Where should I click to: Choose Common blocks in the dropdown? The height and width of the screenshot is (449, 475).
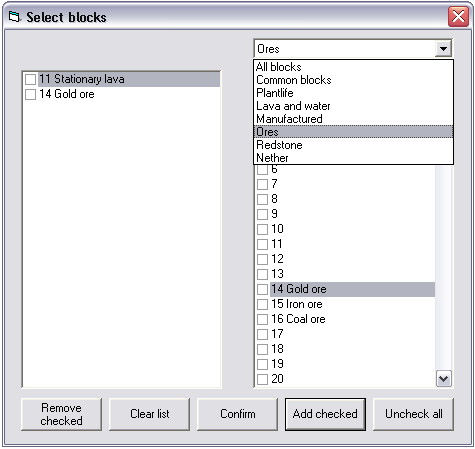(x=353, y=80)
